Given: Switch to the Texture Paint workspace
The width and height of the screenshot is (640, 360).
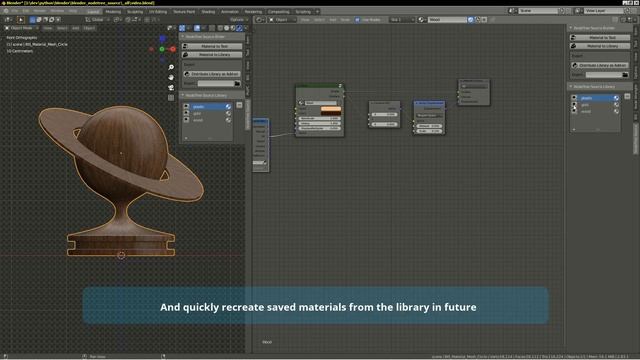Looking at the screenshot, I should pyautogui.click(x=184, y=11).
